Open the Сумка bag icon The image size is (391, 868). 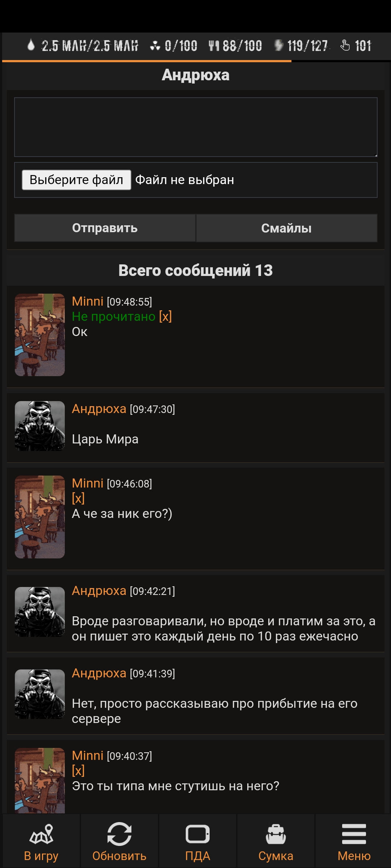[x=276, y=834]
